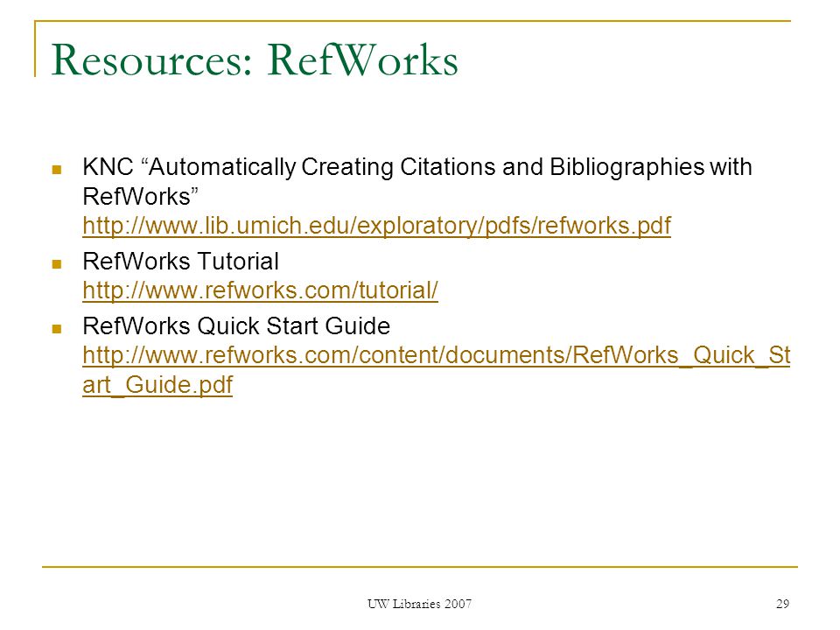Open the RefWorks Quick Start Guide PDF link
The width and height of the screenshot is (840, 630).
pyautogui.click(x=436, y=369)
